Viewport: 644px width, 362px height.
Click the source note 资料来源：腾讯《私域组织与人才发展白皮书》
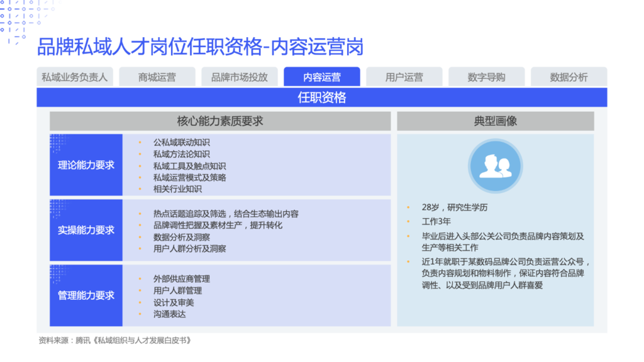(115, 340)
